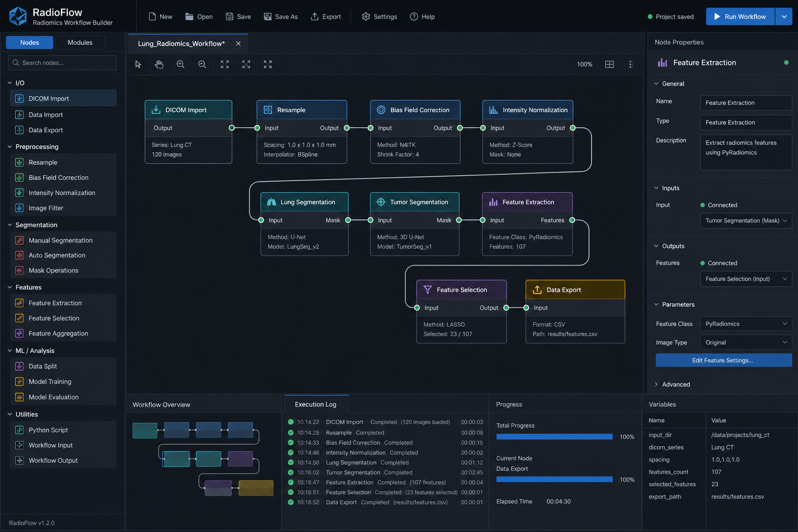
Task: Click the Model Training node icon
Action: tap(19, 381)
